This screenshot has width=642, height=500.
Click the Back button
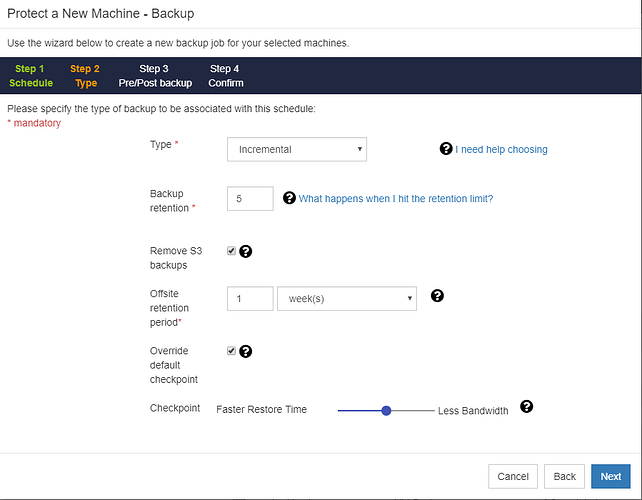click(564, 477)
